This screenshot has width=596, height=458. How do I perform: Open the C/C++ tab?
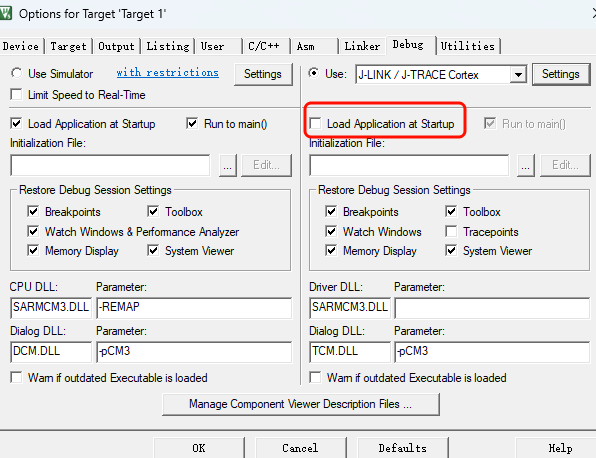tap(266, 46)
